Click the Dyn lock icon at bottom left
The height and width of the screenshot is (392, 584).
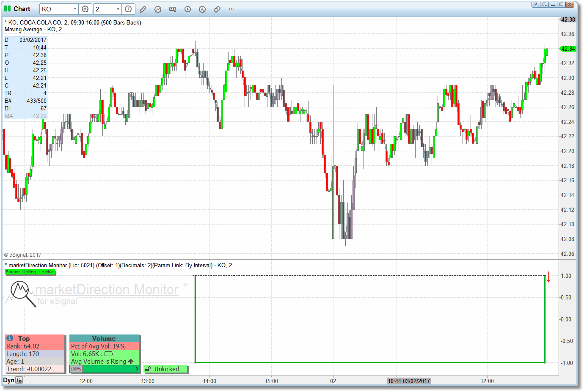tap(19, 380)
